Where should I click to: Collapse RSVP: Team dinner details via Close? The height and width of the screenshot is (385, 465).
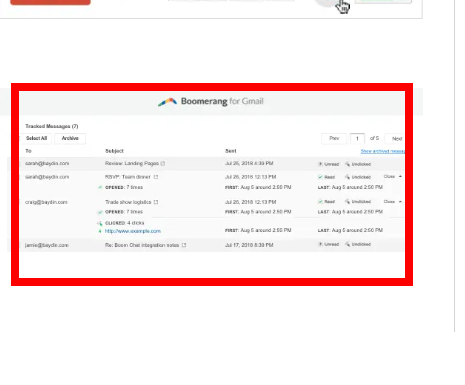click(x=393, y=177)
